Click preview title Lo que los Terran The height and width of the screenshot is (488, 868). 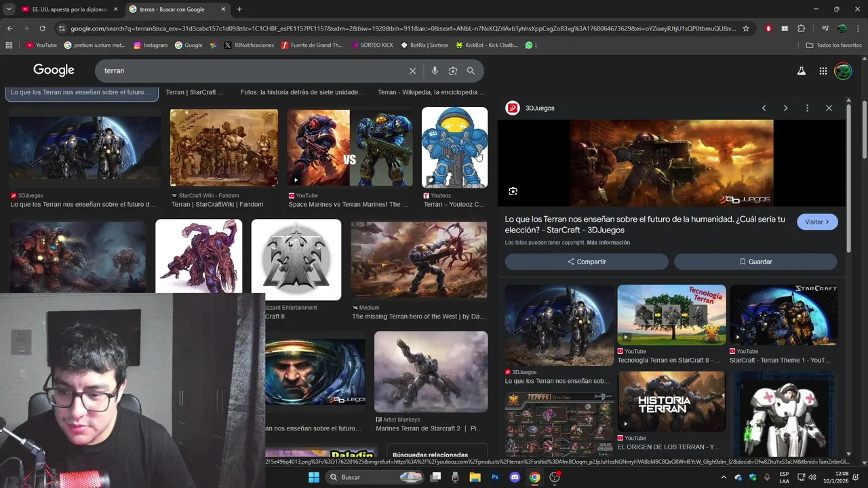[644, 224]
